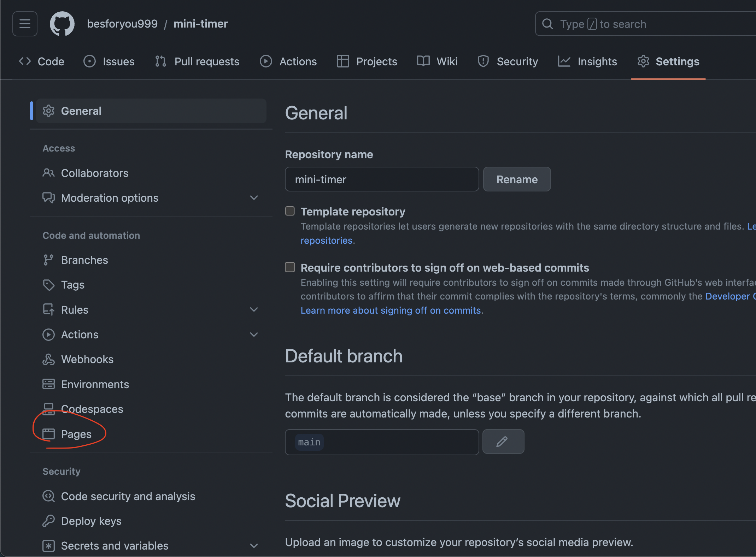Go to the Pull requests tab

coord(197,61)
